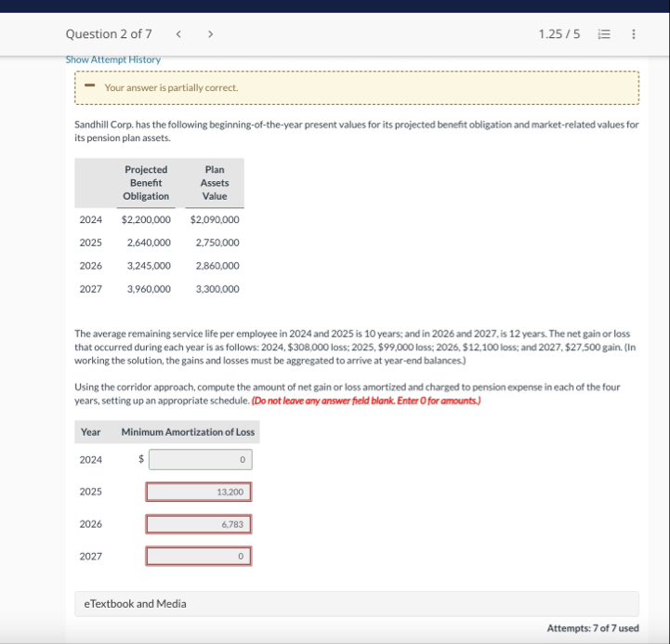
Task: Select the 2024 amortization input field
Action: [x=201, y=459]
